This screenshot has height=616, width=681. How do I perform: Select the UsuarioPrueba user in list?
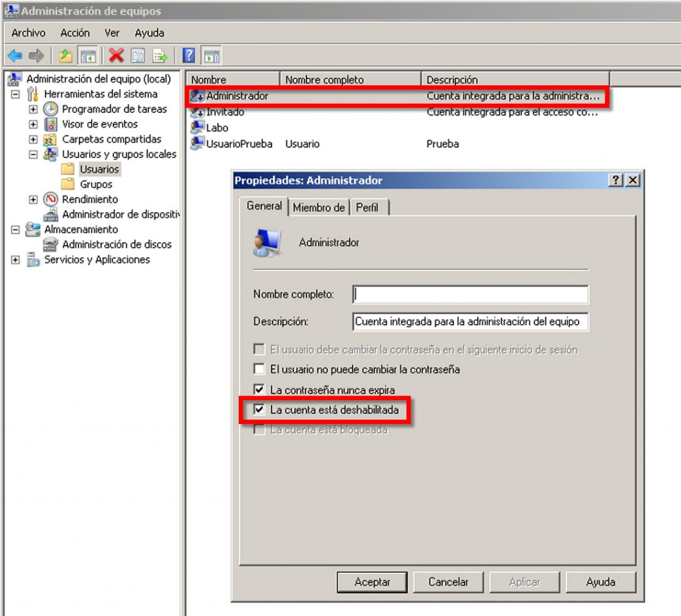(239, 144)
